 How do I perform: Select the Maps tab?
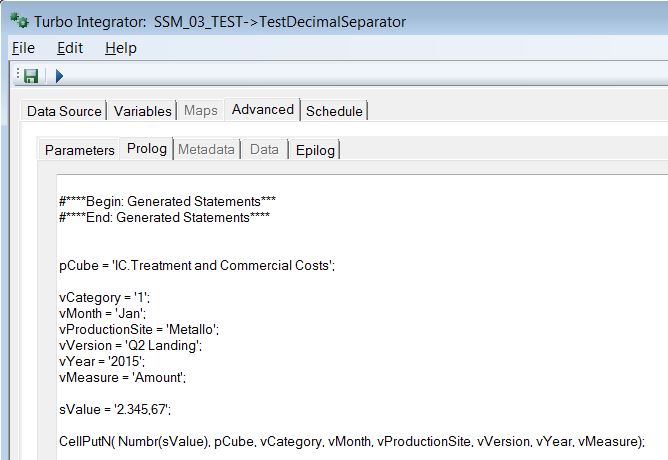[200, 111]
